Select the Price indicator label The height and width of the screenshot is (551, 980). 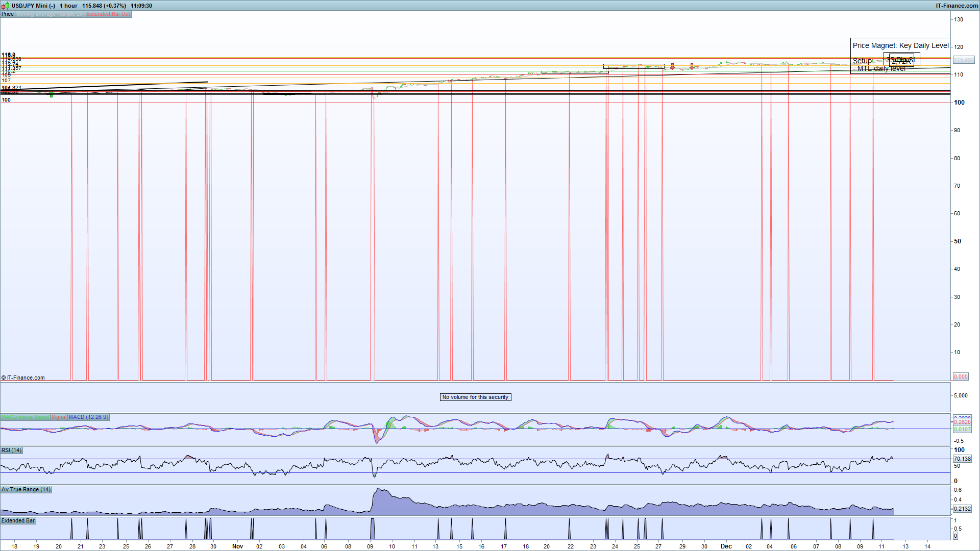[8, 14]
